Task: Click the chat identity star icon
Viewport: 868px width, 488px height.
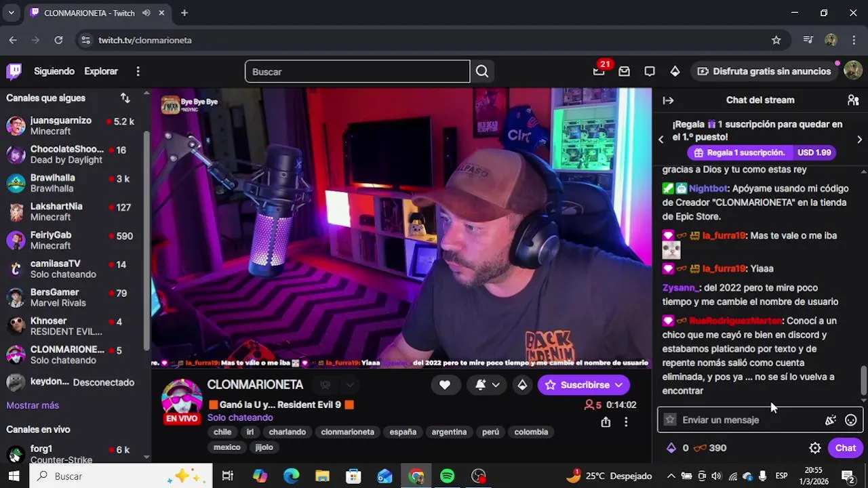Action: (x=670, y=420)
